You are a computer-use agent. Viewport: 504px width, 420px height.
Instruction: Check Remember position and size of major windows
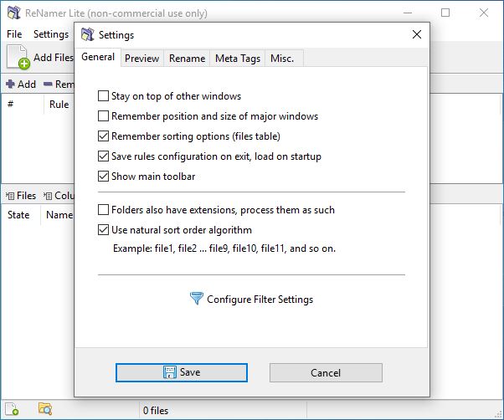coord(103,116)
